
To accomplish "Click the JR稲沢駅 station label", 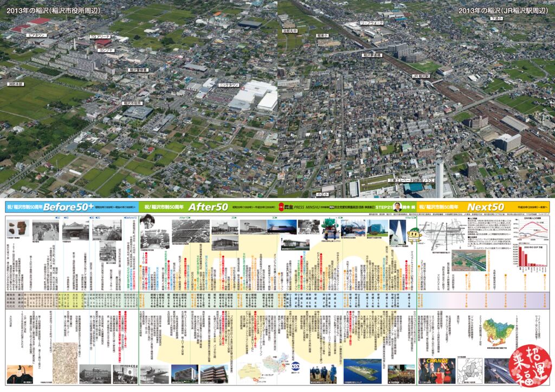I will pos(421,76).
